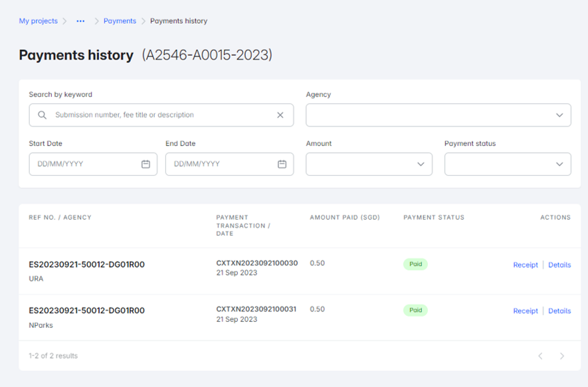Navigate to My projects breadcrumb
588x387 pixels.
coord(38,21)
